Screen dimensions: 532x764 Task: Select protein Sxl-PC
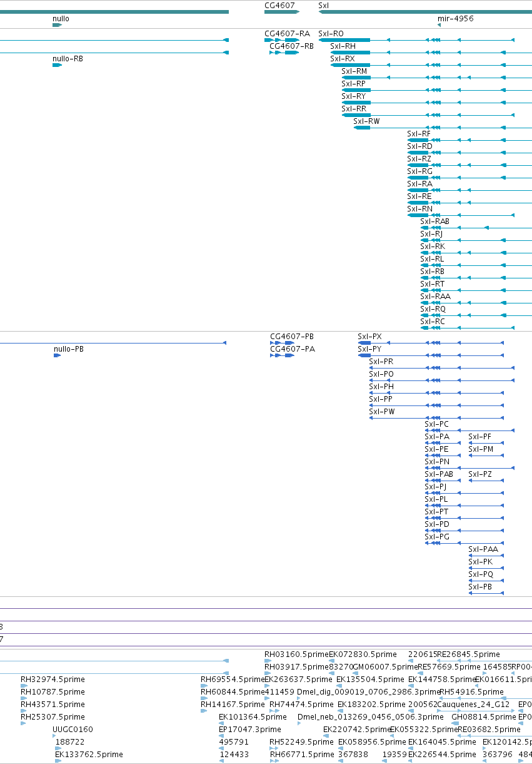[x=436, y=424]
